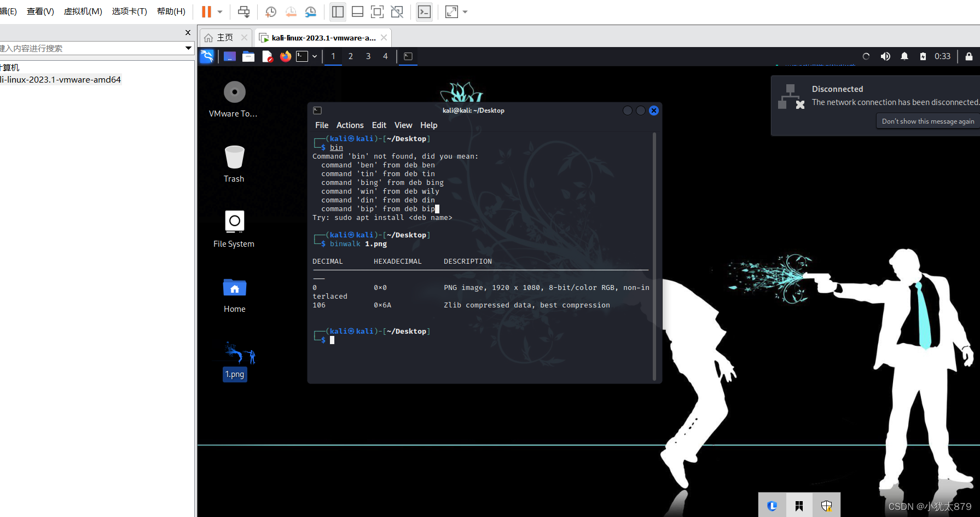
Task: Click the terminal vertical scrollbar
Action: coord(654,257)
